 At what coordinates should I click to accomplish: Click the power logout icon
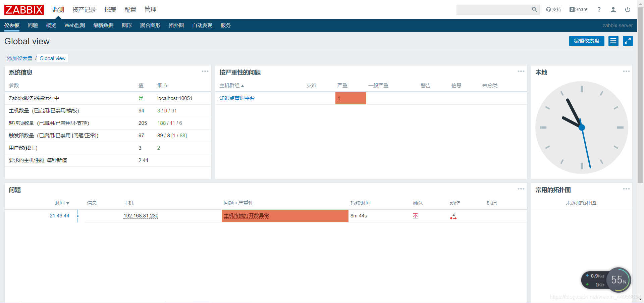[628, 9]
